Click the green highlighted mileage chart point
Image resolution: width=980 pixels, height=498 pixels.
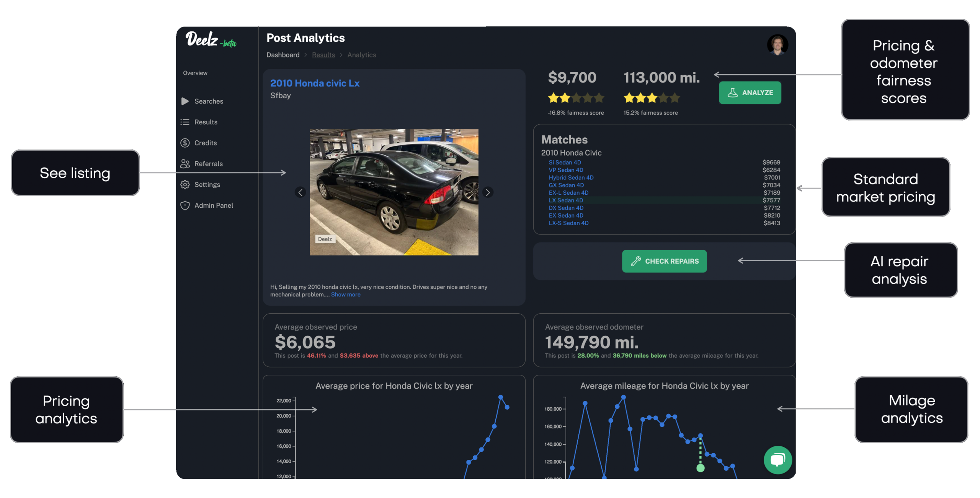tap(700, 468)
